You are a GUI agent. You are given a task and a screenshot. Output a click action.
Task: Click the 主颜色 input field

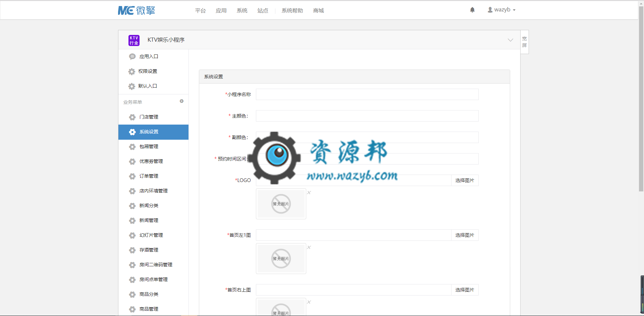[367, 116]
